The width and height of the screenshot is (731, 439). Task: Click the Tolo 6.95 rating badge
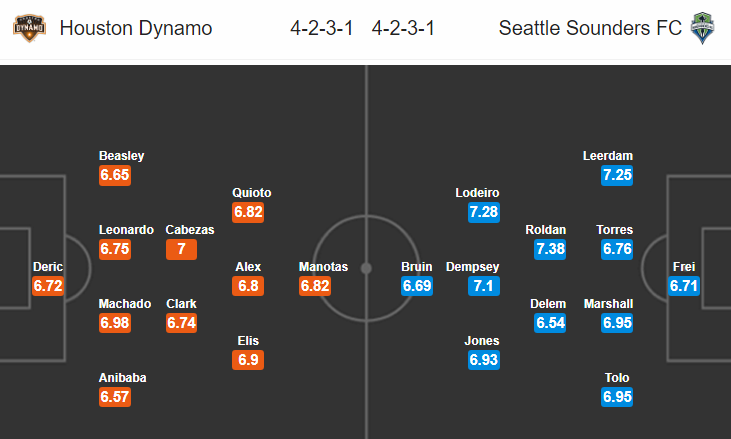(x=617, y=397)
